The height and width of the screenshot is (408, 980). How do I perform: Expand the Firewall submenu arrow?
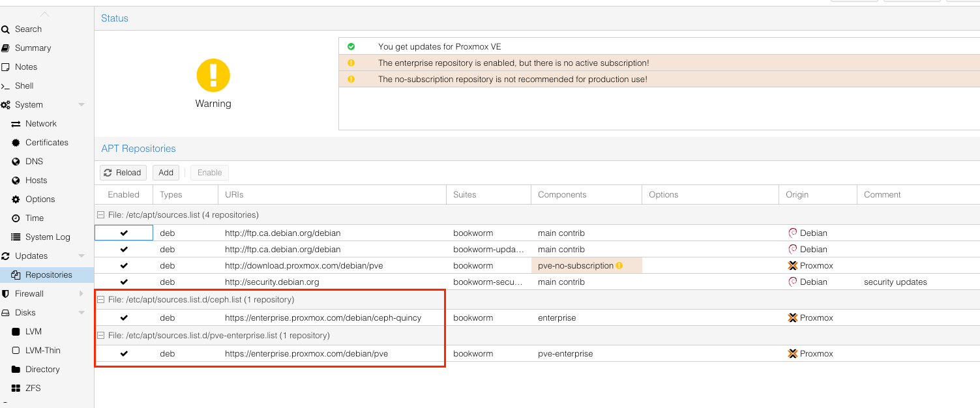(82, 293)
